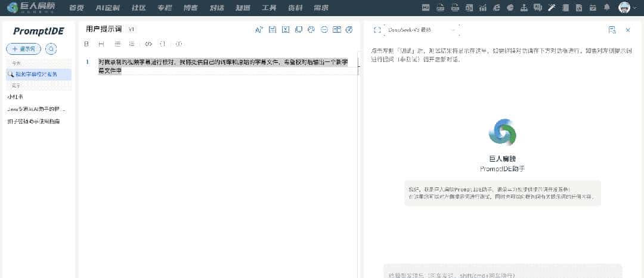Click the org-chart icon in header
This screenshot has width=644, height=278.
[x=524, y=7]
